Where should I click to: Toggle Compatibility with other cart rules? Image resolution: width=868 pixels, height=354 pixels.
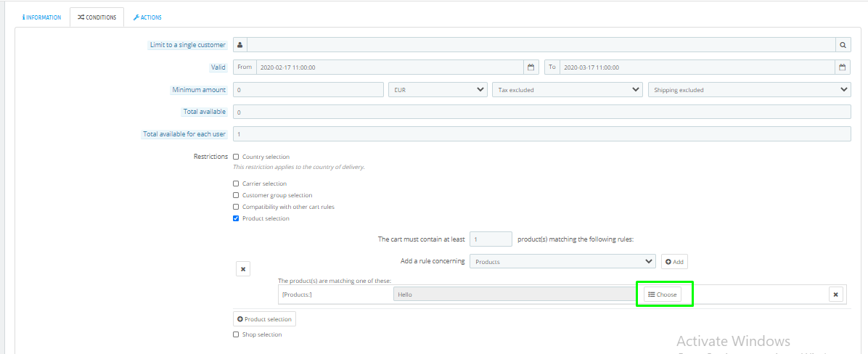237,207
